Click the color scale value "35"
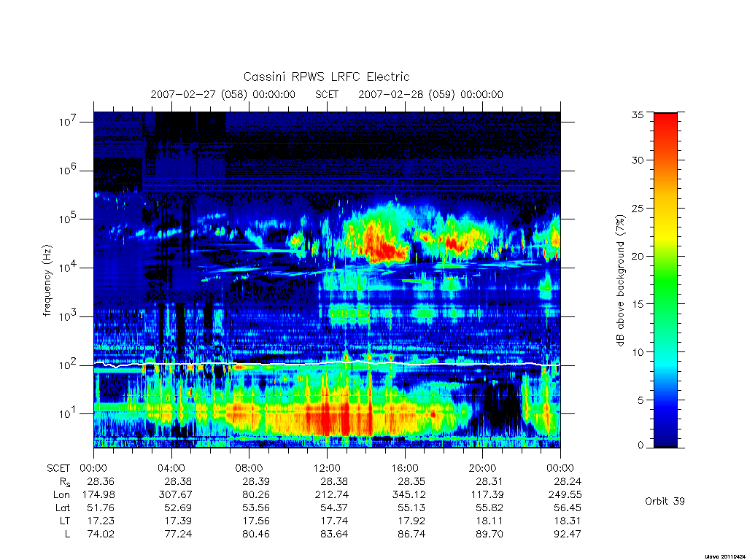 637,114
